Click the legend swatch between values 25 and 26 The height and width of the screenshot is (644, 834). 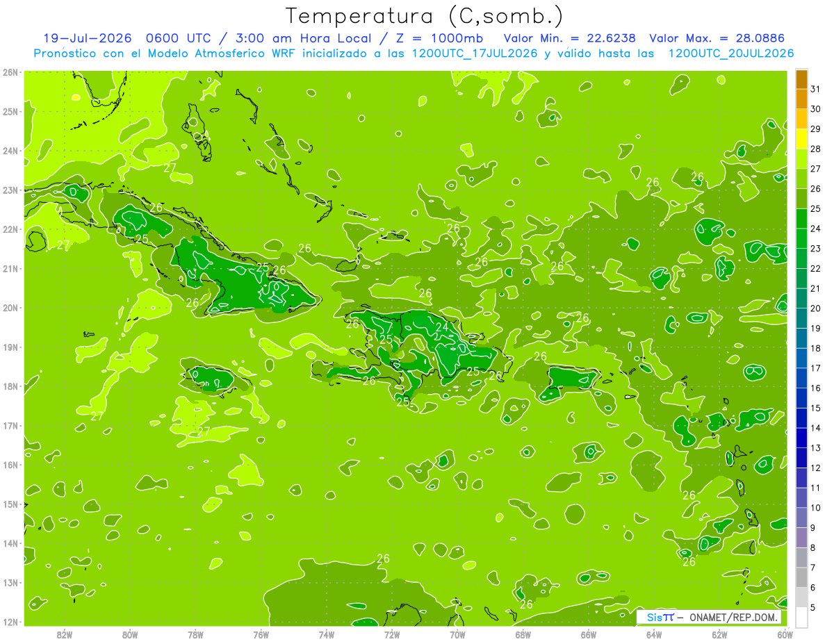[801, 199]
